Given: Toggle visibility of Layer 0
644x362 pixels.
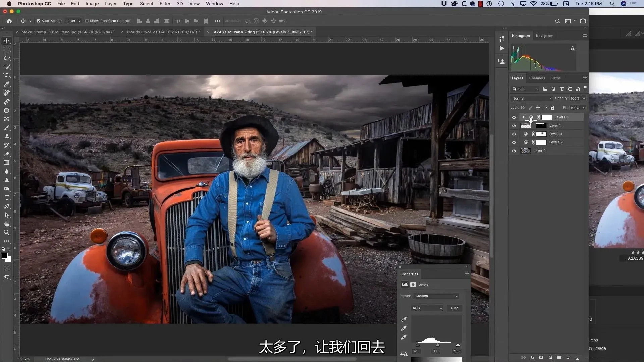Looking at the screenshot, I should coord(514,151).
